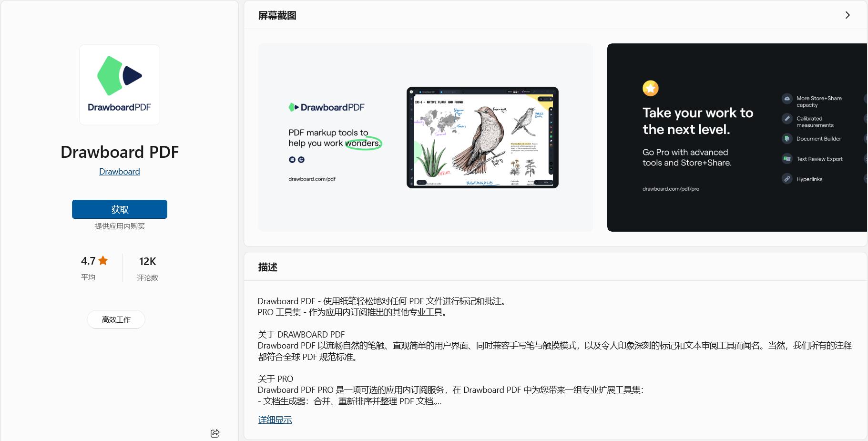Click the gold star badge in the Pro screenshot
This screenshot has width=868, height=441.
650,88
